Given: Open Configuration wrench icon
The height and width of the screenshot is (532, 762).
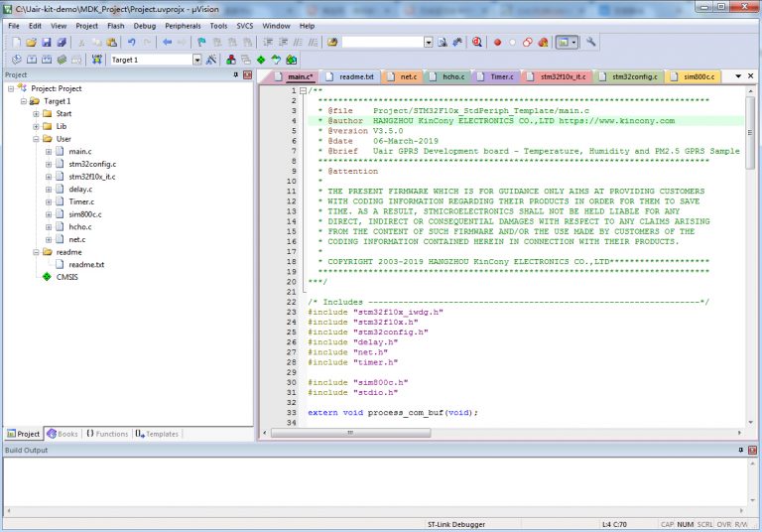Looking at the screenshot, I should click(591, 43).
